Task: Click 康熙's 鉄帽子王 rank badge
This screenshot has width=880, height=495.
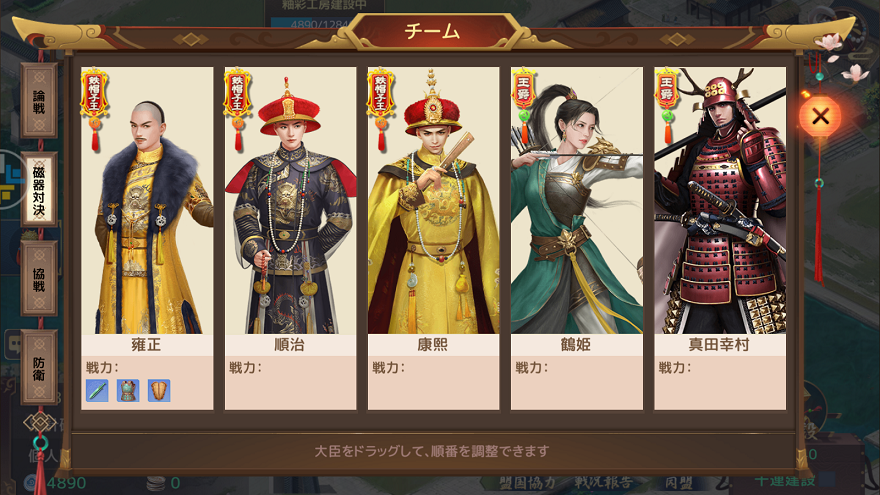Action: click(381, 109)
